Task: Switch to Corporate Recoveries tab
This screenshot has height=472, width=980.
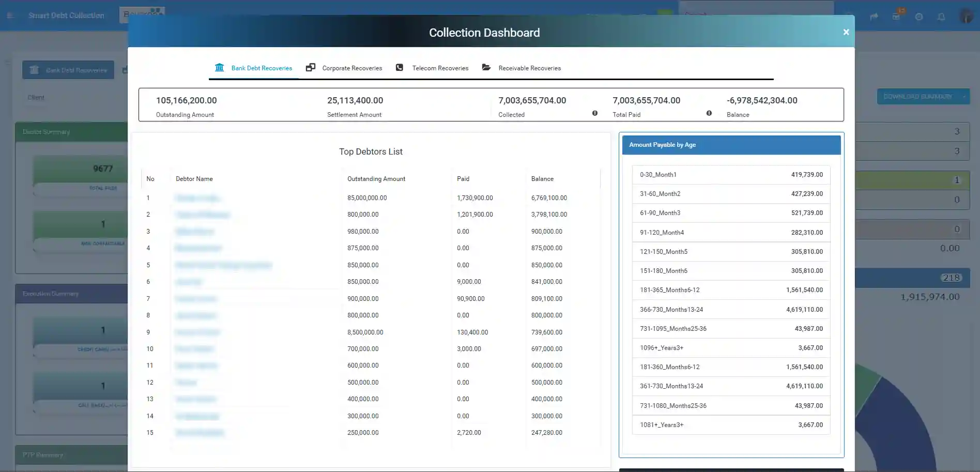Action: (344, 68)
